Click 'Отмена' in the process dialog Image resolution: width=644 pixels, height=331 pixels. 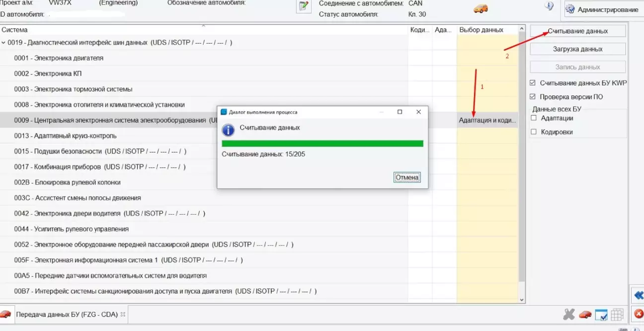407,177
